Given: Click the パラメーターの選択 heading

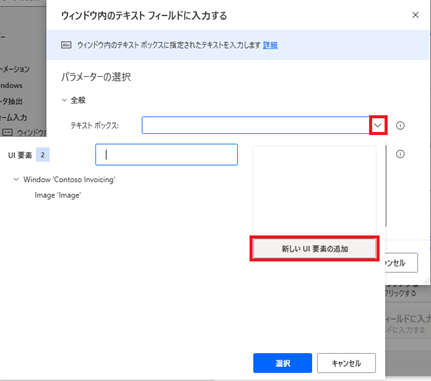Looking at the screenshot, I should (x=96, y=77).
